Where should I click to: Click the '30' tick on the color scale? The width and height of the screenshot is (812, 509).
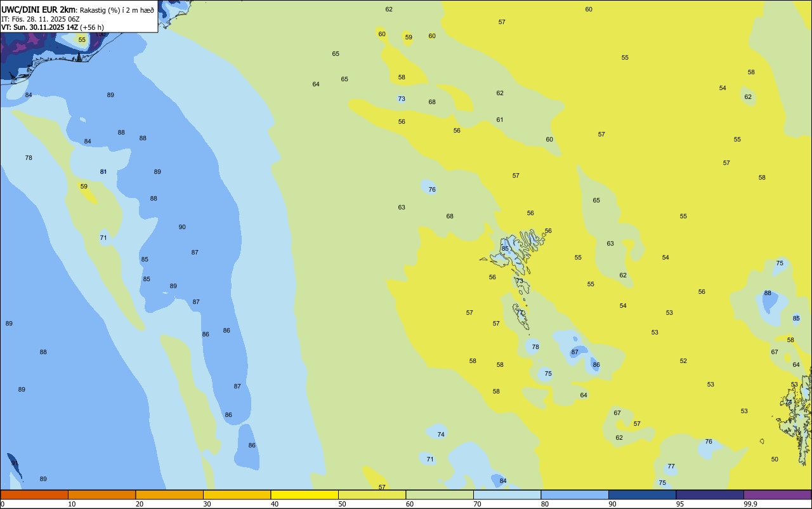pyautogui.click(x=207, y=504)
